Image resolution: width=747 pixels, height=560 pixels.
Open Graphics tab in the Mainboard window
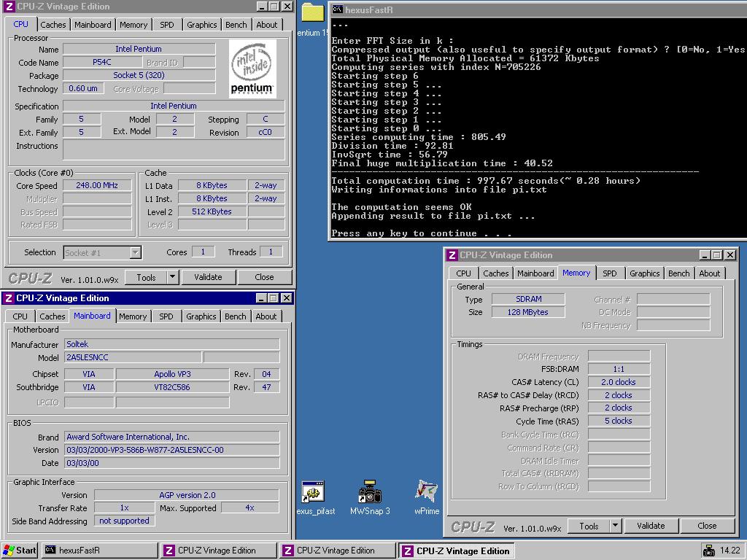[201, 316]
